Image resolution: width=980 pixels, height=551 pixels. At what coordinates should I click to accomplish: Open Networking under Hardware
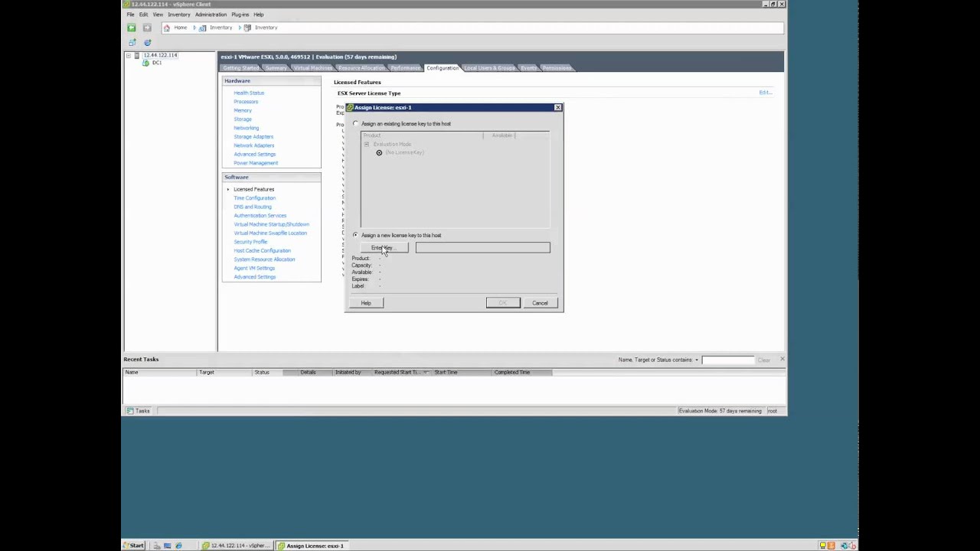point(247,128)
